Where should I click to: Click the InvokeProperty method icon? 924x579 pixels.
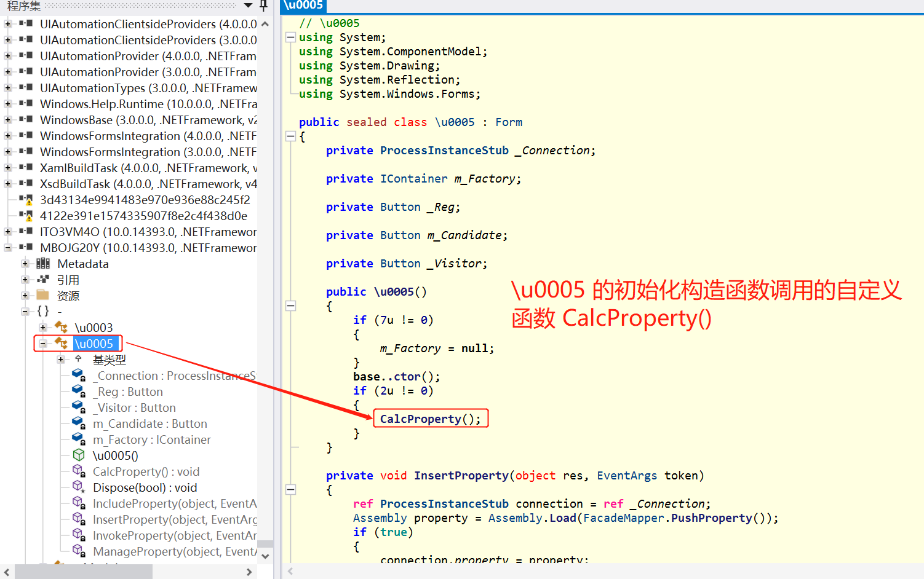tap(79, 535)
